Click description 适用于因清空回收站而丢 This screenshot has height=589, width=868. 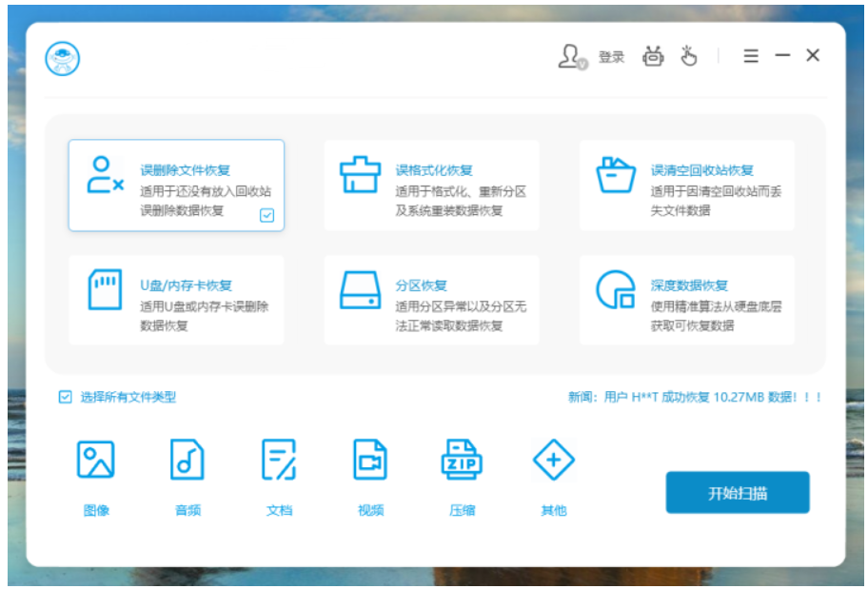click(x=716, y=191)
